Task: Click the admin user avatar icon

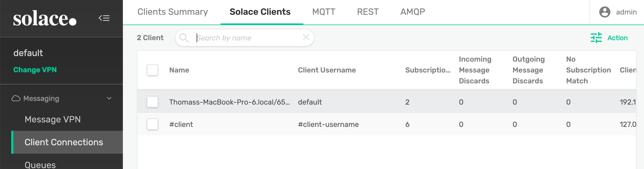Action: pyautogui.click(x=605, y=12)
